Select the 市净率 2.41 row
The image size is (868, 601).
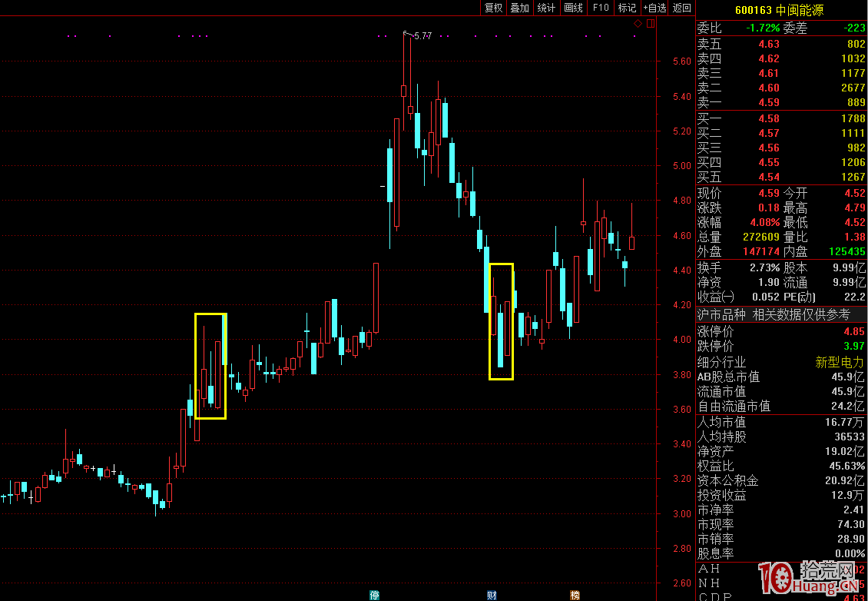781,510
